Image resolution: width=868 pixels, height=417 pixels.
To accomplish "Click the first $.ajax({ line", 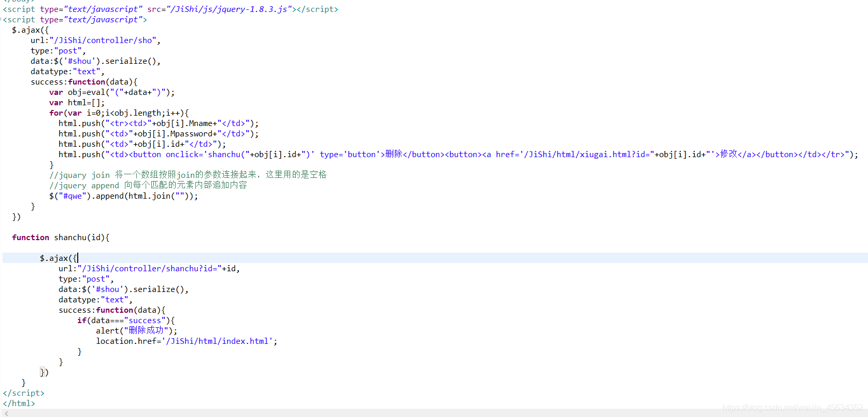I will [x=30, y=30].
